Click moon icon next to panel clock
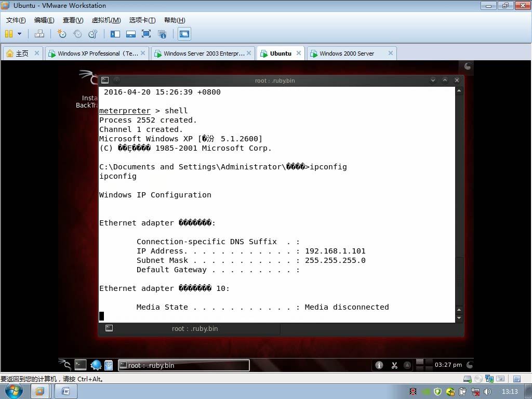This screenshot has width=532, height=399. (470, 365)
